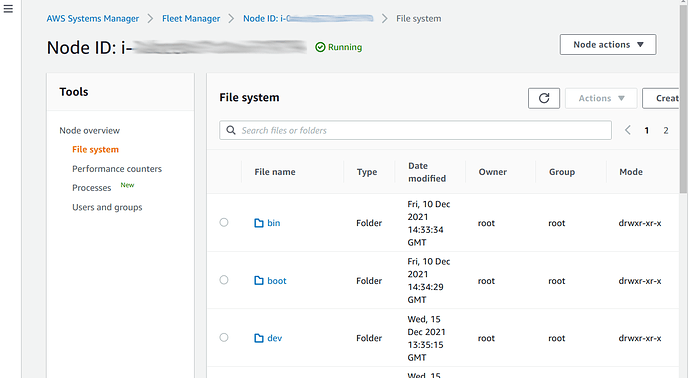Click the previous page chevron in pagination
The image size is (690, 378).
point(628,130)
